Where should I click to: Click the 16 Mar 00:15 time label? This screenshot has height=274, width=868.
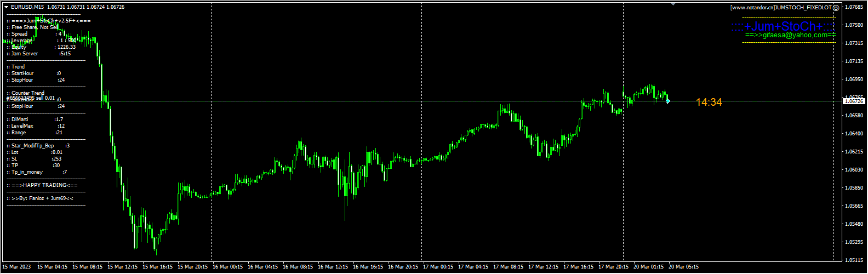pyautogui.click(x=228, y=267)
